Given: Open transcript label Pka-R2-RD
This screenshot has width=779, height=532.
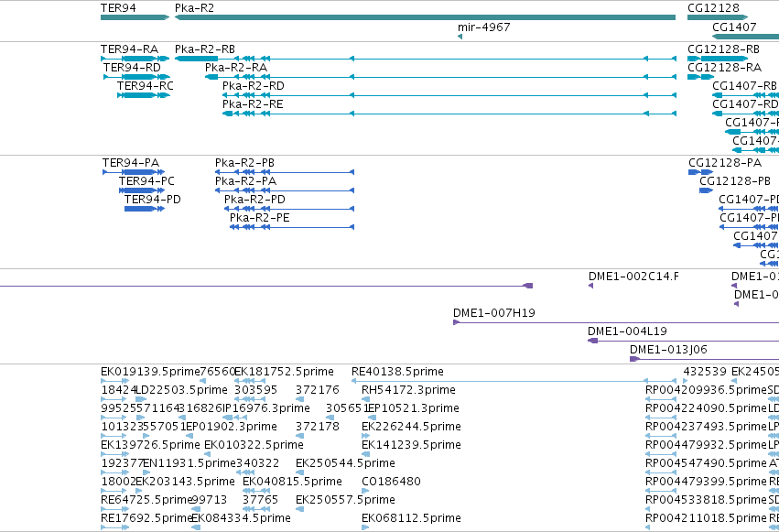Looking at the screenshot, I should click(x=254, y=86).
